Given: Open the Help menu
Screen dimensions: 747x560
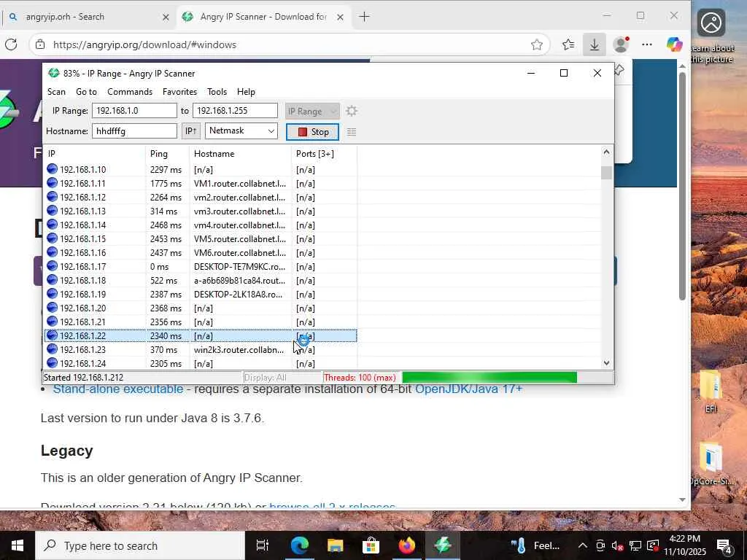Looking at the screenshot, I should pos(246,91).
